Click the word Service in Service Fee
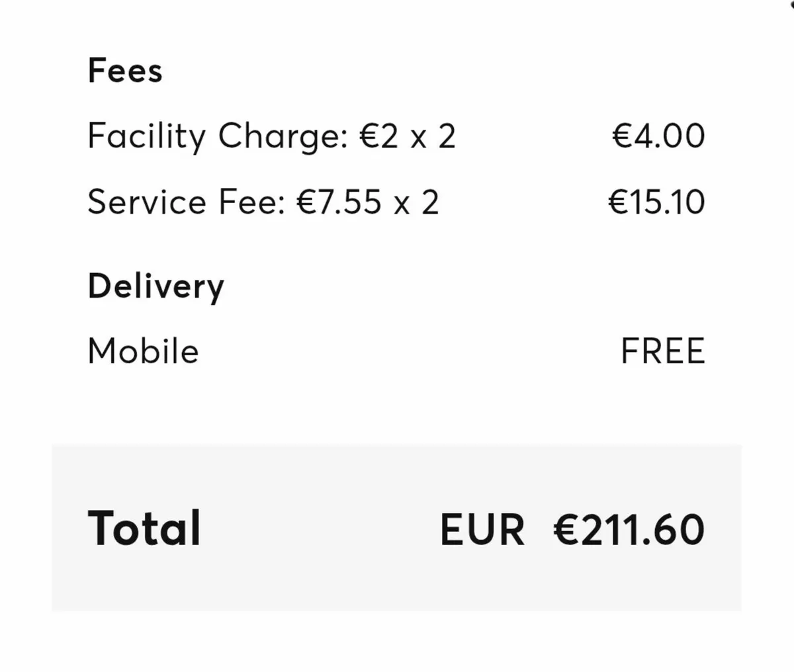 [x=146, y=202]
